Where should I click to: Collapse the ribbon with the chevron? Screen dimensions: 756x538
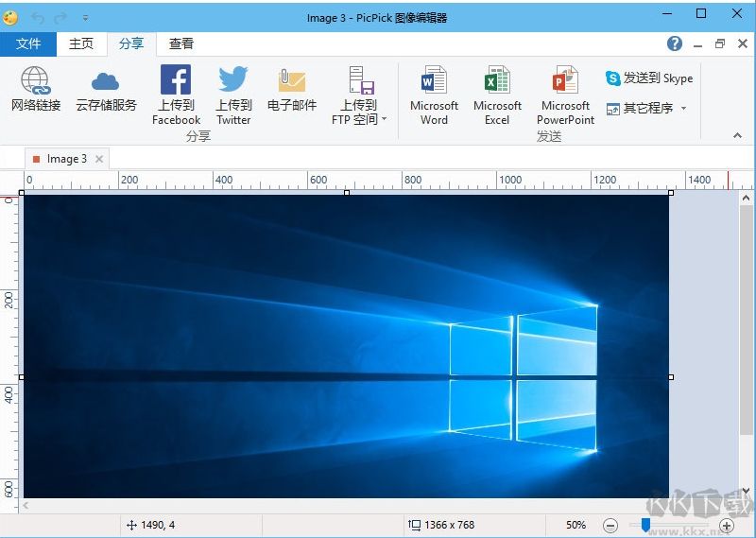pos(737,135)
